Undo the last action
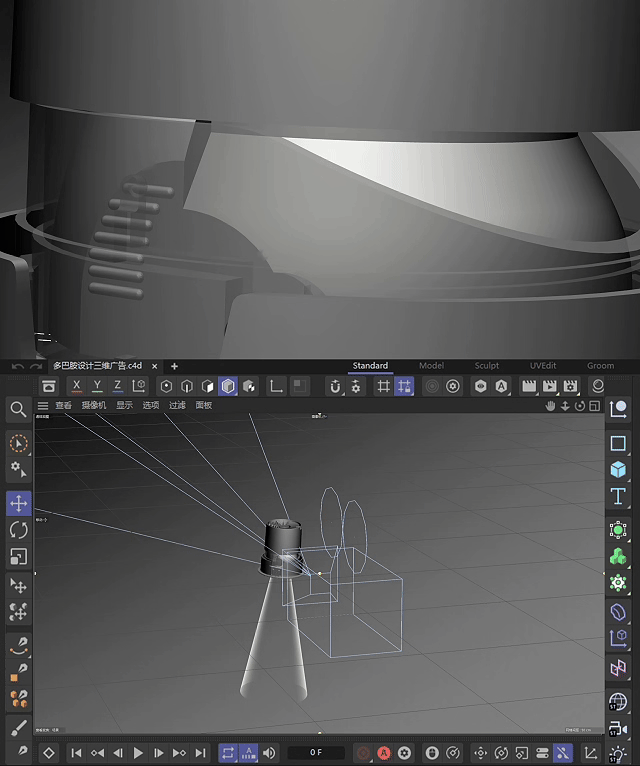The image size is (640, 766). coord(18,366)
